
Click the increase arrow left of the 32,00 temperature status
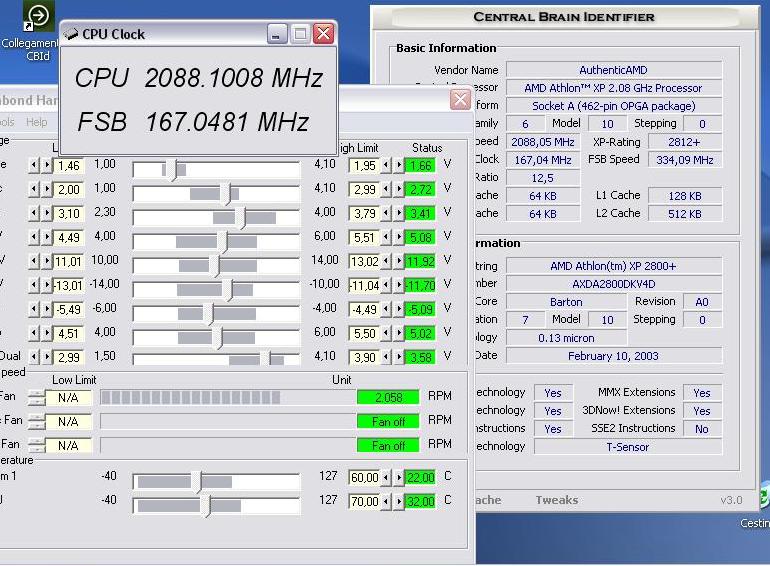point(399,501)
